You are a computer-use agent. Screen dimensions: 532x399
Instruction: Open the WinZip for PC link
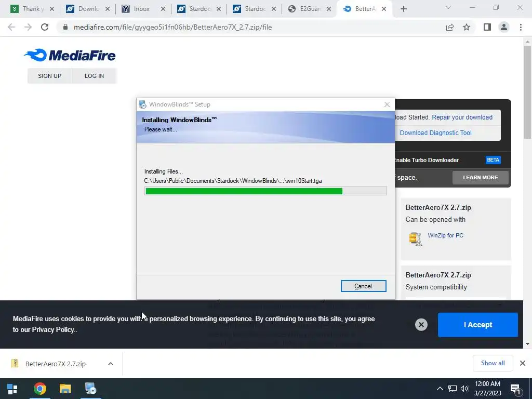(445, 235)
